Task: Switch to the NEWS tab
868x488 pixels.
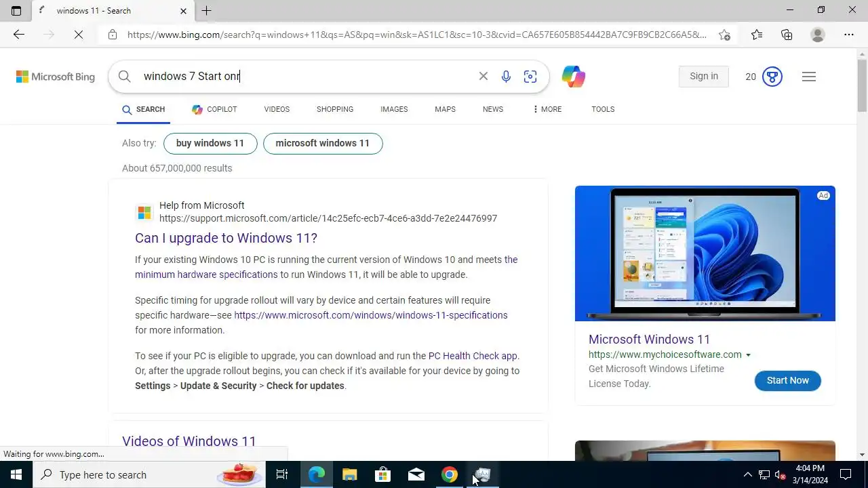Action: 493,109
